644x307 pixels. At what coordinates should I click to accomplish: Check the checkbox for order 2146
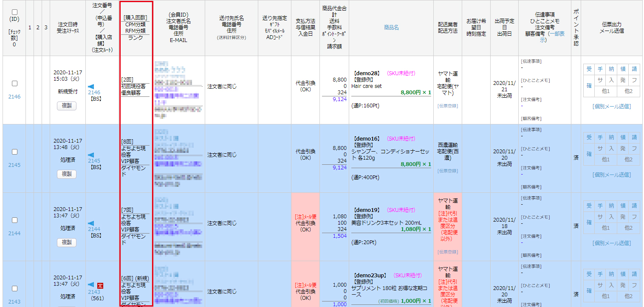(x=14, y=84)
